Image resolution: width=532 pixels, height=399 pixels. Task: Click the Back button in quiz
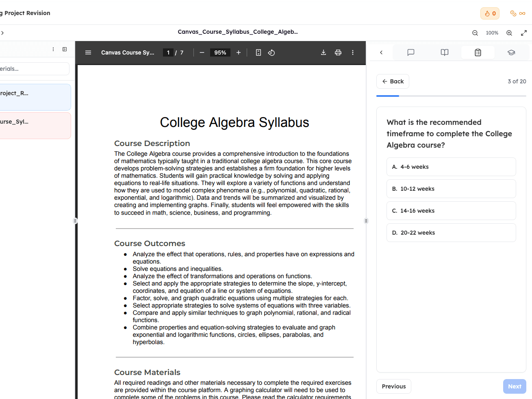(x=393, y=81)
